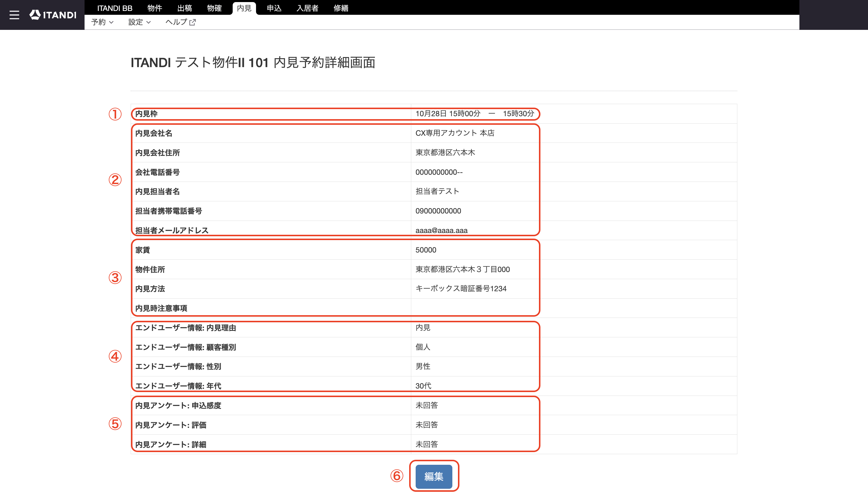868x492 pixels.
Task: Click the 内見枠 row label
Action: (x=146, y=114)
